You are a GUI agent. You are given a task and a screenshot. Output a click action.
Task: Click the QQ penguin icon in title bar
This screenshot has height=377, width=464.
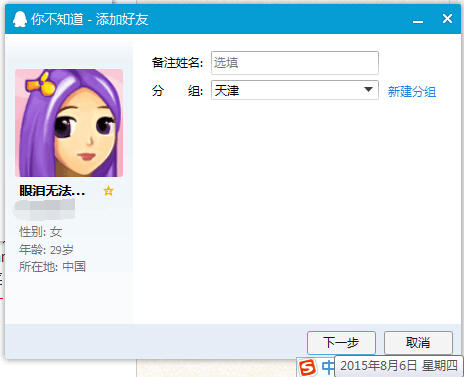(x=20, y=19)
